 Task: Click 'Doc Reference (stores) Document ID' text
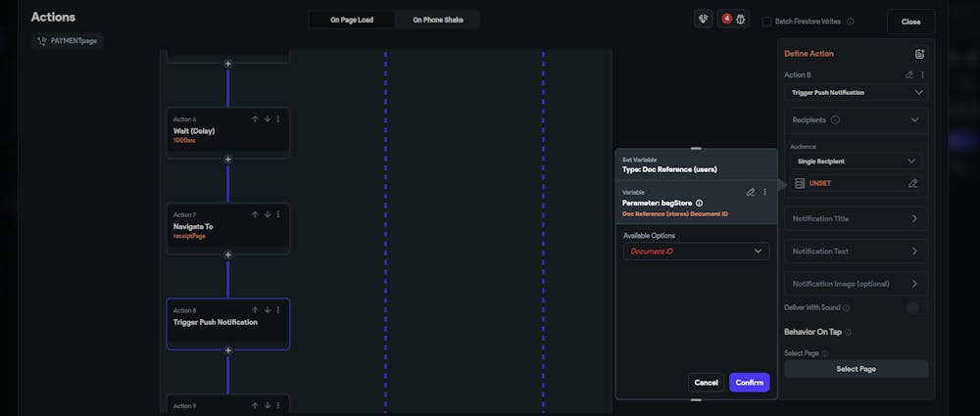click(x=675, y=214)
